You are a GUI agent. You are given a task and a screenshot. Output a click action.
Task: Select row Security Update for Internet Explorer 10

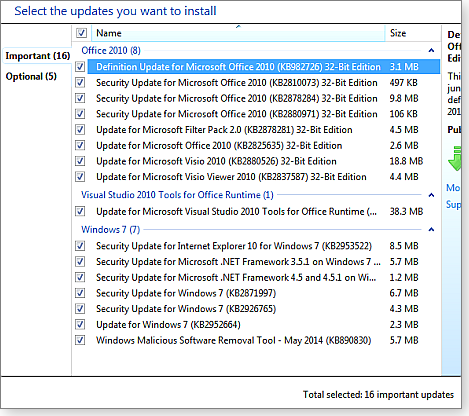tap(264, 246)
